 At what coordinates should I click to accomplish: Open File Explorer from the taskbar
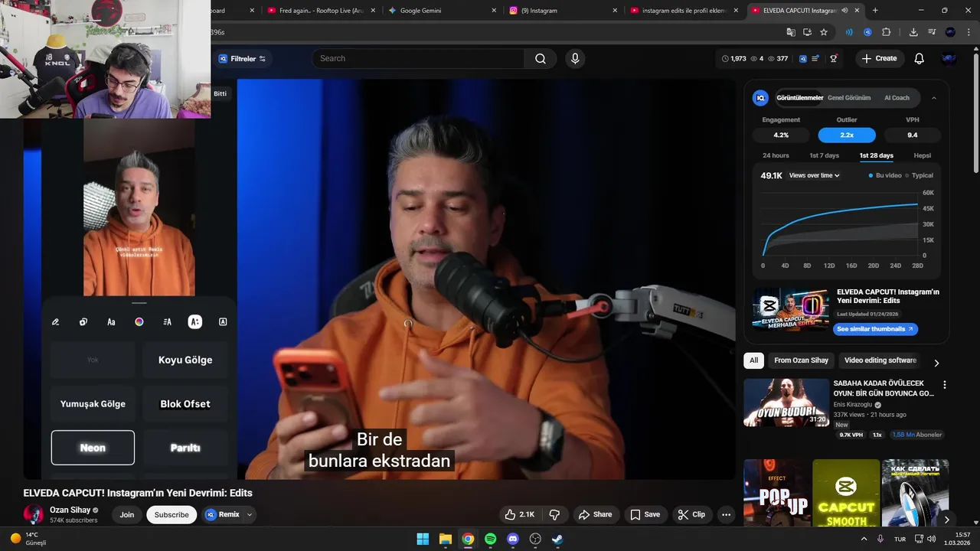[x=445, y=539]
